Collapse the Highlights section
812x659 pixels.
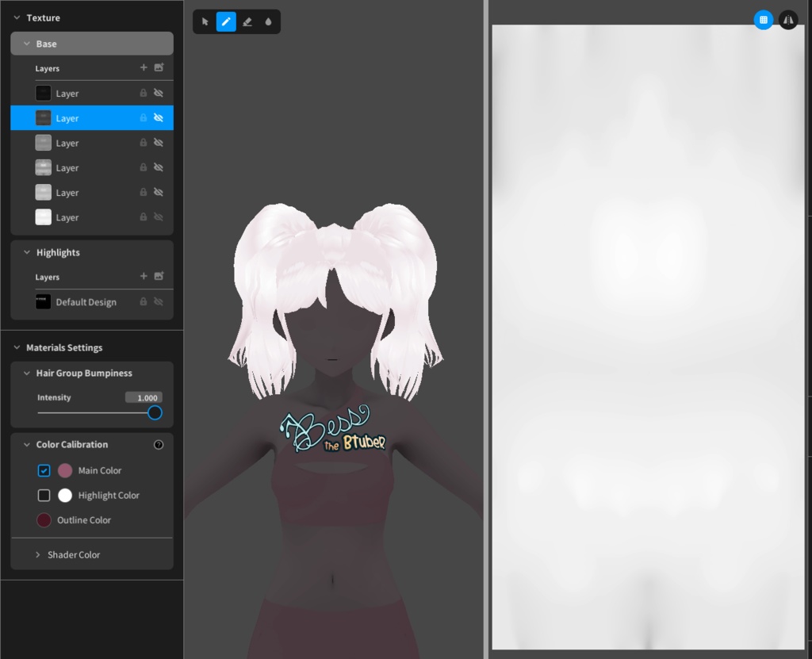pyautogui.click(x=28, y=252)
